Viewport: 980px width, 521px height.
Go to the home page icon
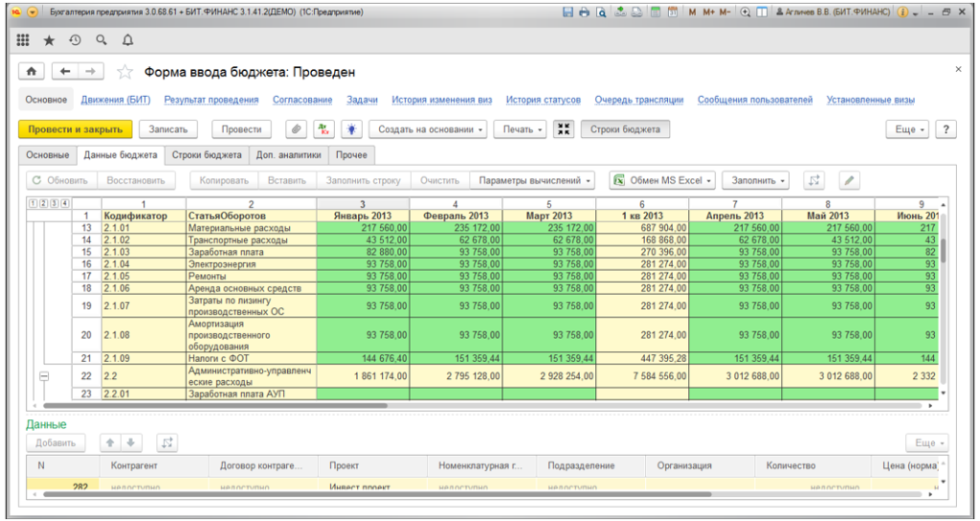tap(32, 72)
